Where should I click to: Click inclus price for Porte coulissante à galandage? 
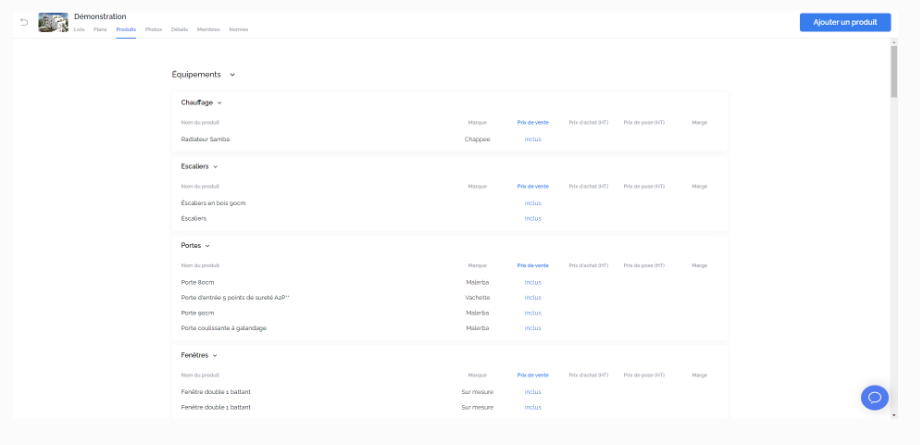pos(533,328)
